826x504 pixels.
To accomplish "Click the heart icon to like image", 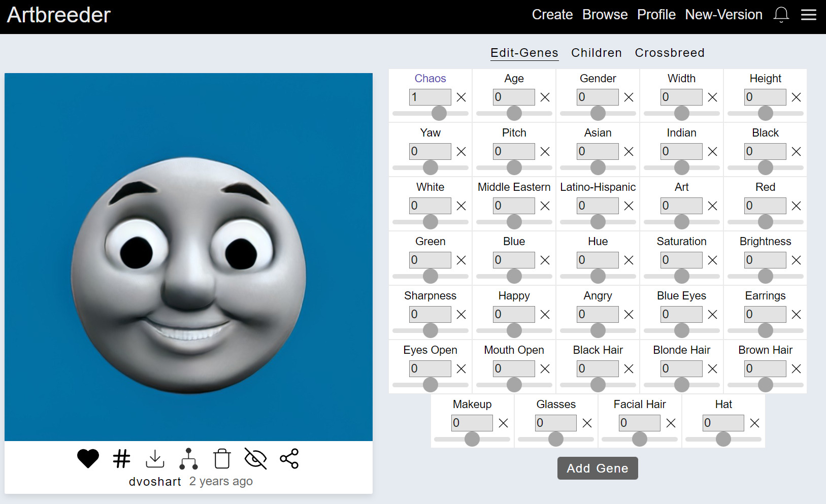I will [88, 459].
